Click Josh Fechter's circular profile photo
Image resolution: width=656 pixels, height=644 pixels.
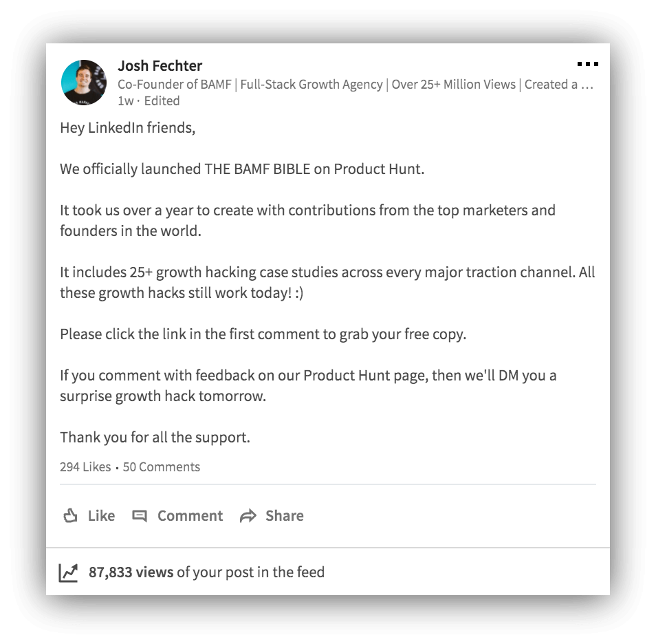click(83, 83)
